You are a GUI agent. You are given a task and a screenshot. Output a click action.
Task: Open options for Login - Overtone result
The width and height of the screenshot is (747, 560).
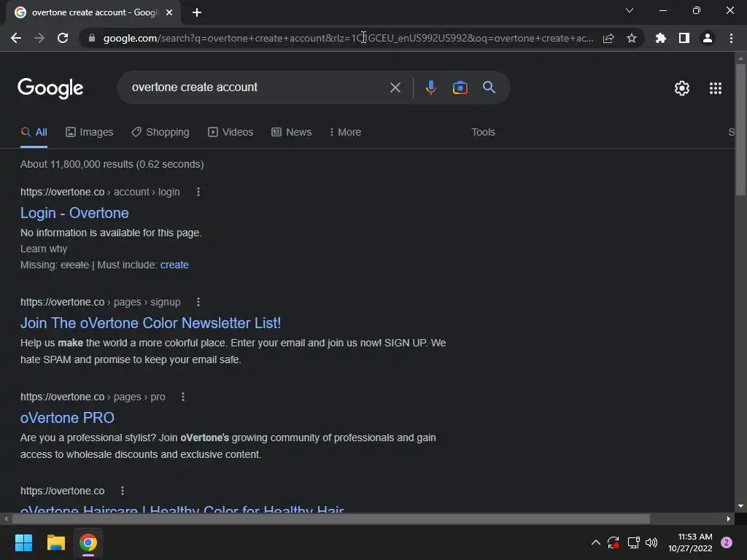tap(198, 192)
